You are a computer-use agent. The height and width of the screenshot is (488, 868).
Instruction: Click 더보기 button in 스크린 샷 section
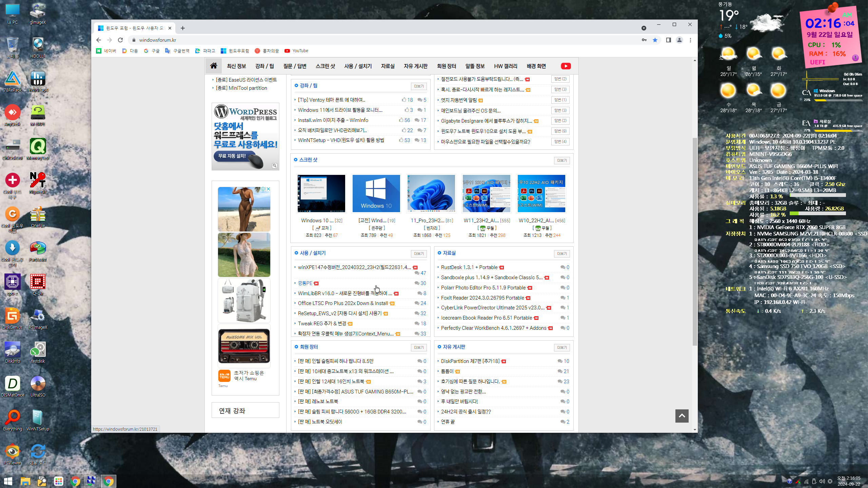(x=562, y=160)
